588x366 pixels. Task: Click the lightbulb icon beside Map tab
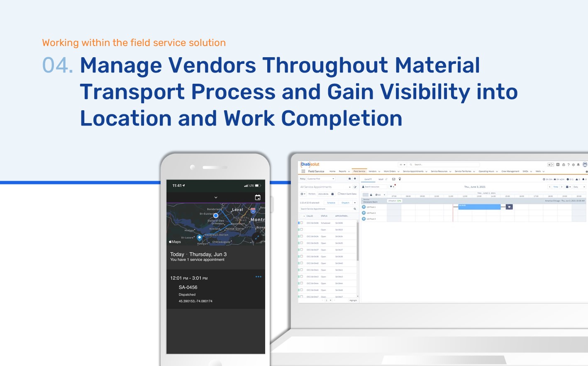tap(400, 179)
